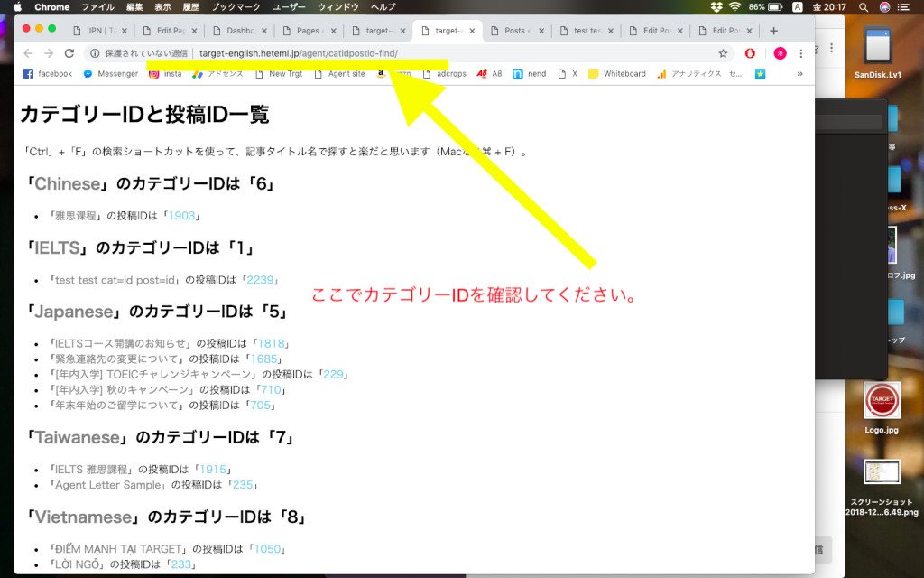Switch to the Posts tab
Image resolution: width=924 pixels, height=578 pixels.
(x=514, y=31)
